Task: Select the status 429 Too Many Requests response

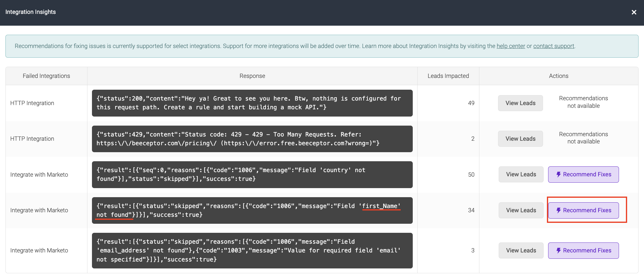Action: (252, 139)
